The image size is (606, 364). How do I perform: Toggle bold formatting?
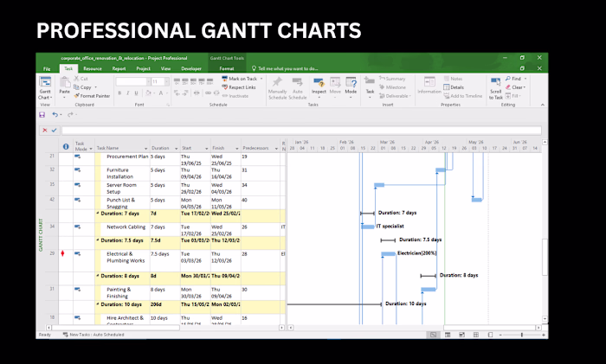[x=119, y=93]
